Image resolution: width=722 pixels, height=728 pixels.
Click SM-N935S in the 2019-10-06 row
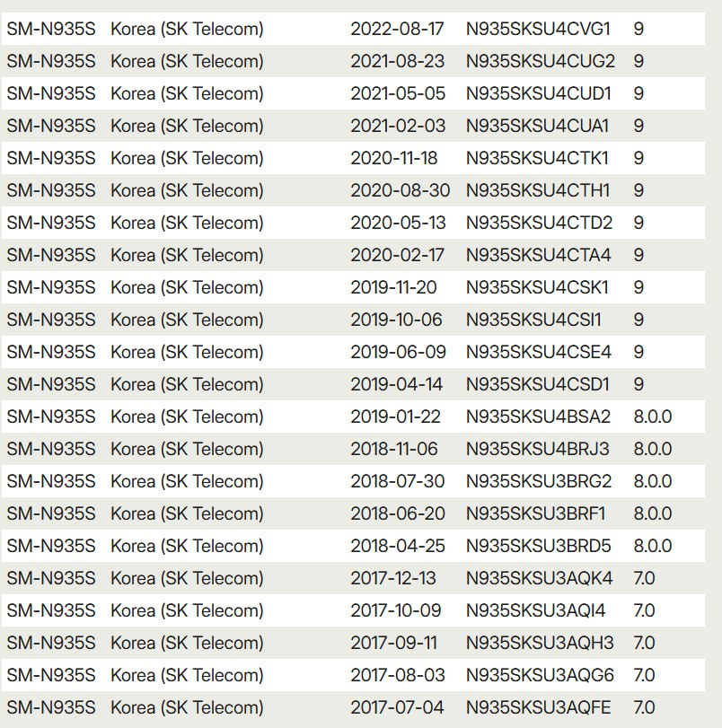coord(51,320)
